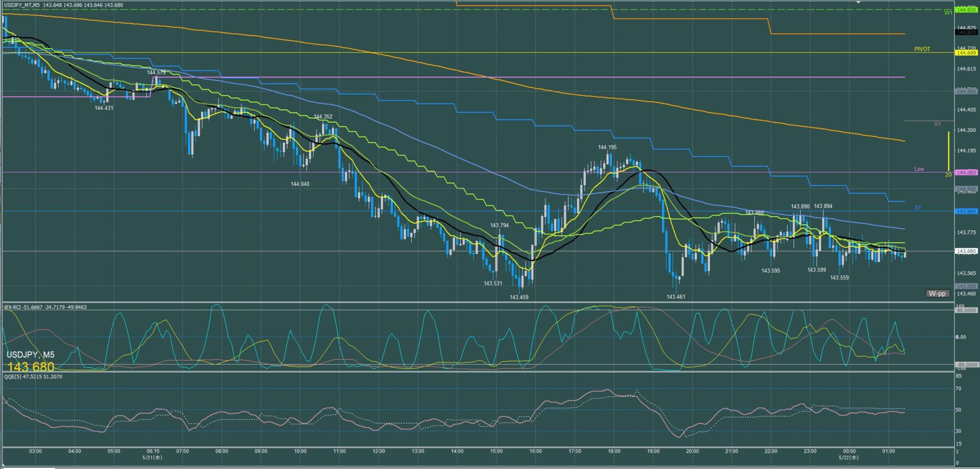Select the current price 143.680 tag
The width and height of the screenshot is (980, 469).
[x=966, y=251]
